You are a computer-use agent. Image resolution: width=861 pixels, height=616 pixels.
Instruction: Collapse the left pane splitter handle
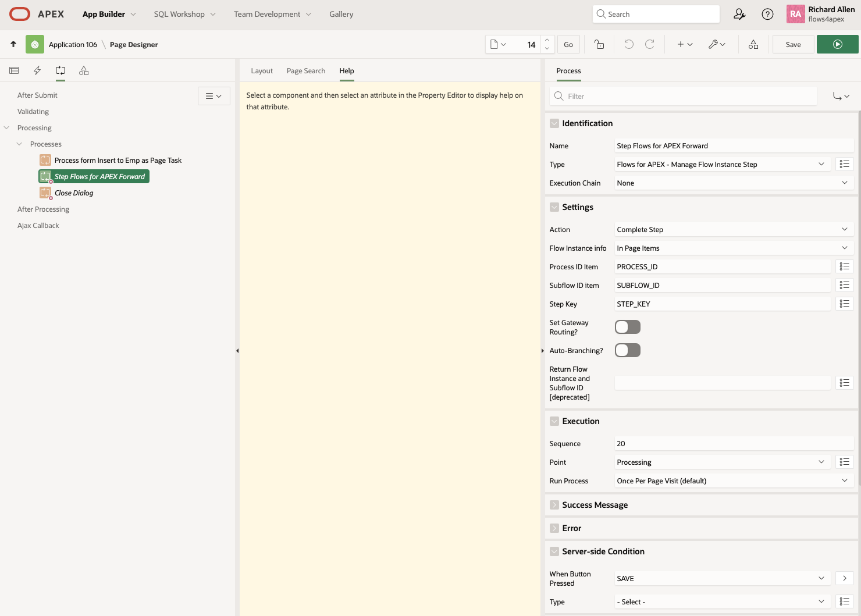pos(237,351)
